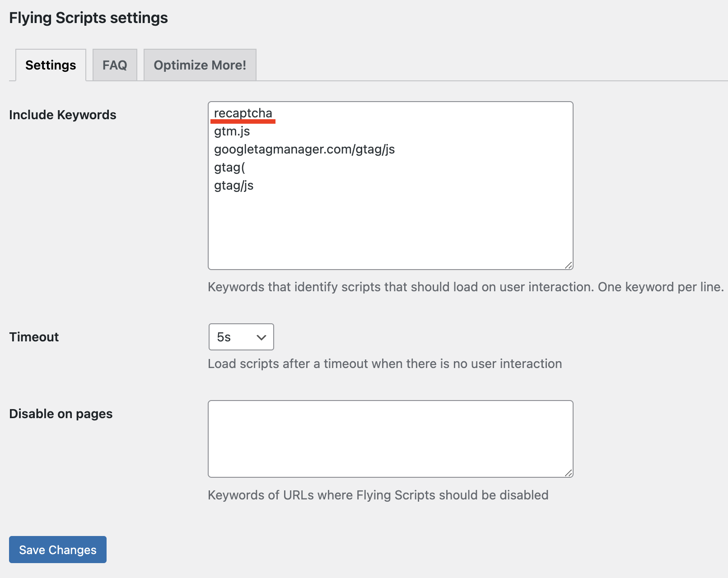
Task: Click the Flying Scripts settings heading
Action: point(89,18)
